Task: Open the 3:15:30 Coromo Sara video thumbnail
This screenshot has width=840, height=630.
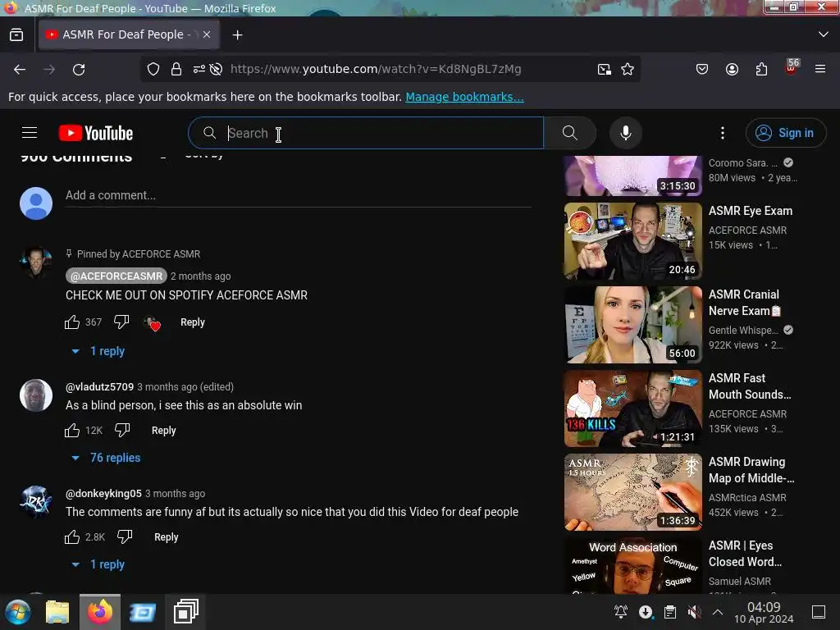Action: (x=632, y=176)
